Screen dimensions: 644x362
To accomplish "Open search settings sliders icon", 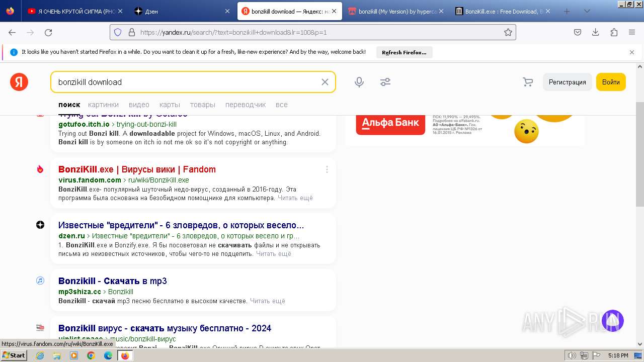I will point(385,82).
